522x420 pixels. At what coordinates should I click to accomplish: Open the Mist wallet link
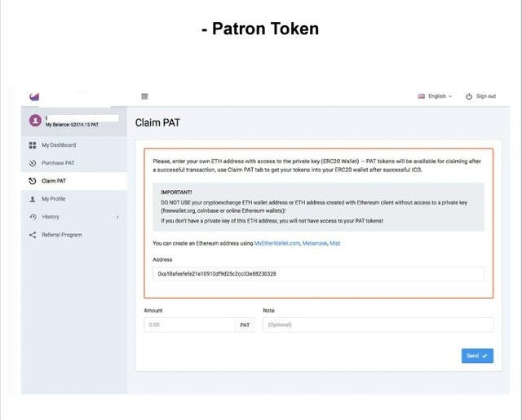(335, 243)
